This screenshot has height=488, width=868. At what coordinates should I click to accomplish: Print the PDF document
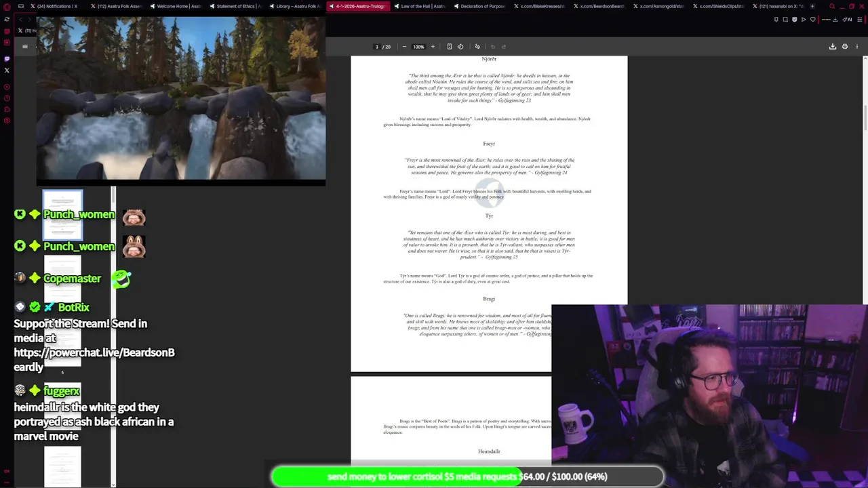click(845, 47)
